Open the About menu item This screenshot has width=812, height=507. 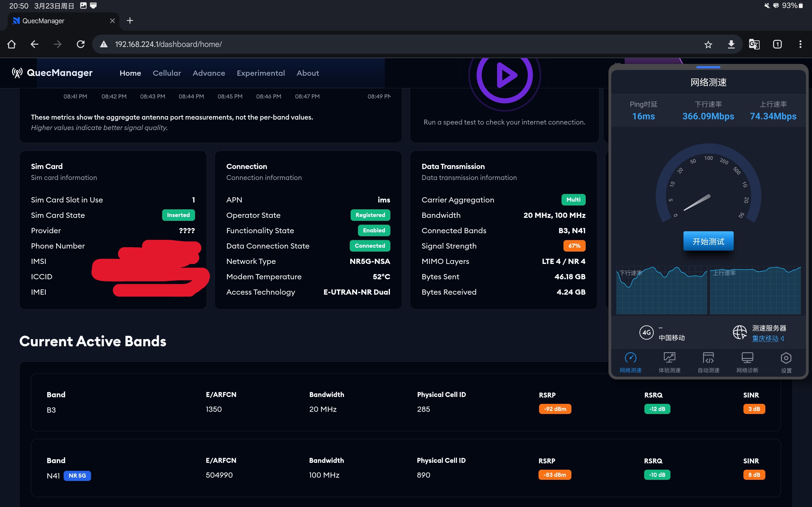pos(308,73)
